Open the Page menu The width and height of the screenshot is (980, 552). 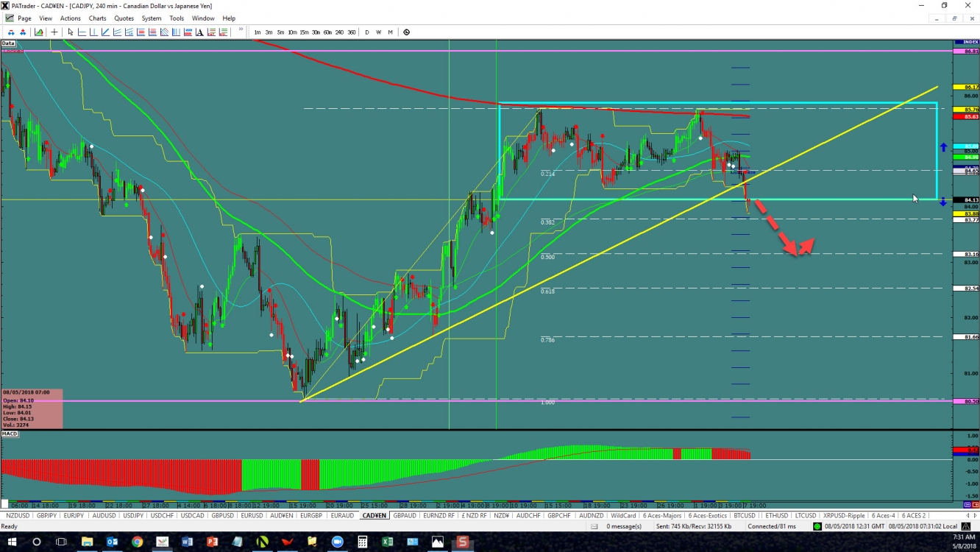click(x=24, y=18)
